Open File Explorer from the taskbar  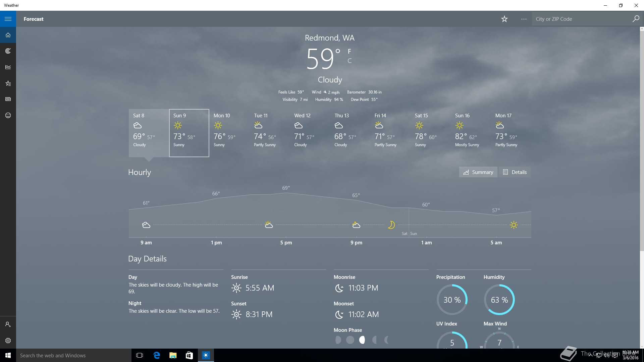tap(173, 355)
